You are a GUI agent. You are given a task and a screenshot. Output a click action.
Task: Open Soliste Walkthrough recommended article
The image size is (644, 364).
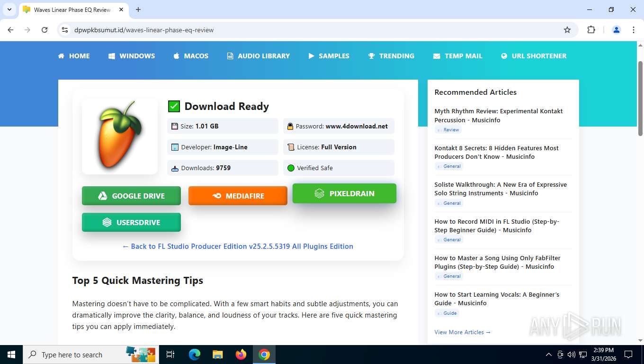click(501, 189)
